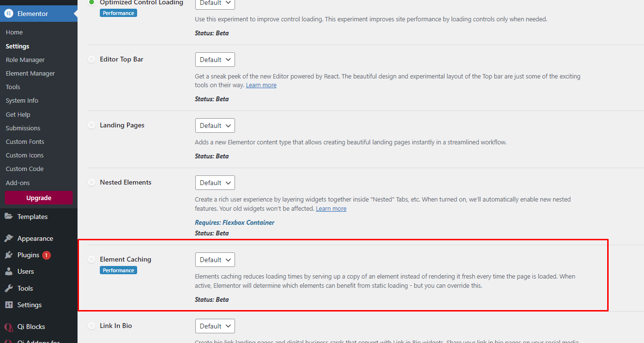Click the Elementor logo icon in sidebar
The height and width of the screenshot is (343, 644).
pyautogui.click(x=9, y=14)
